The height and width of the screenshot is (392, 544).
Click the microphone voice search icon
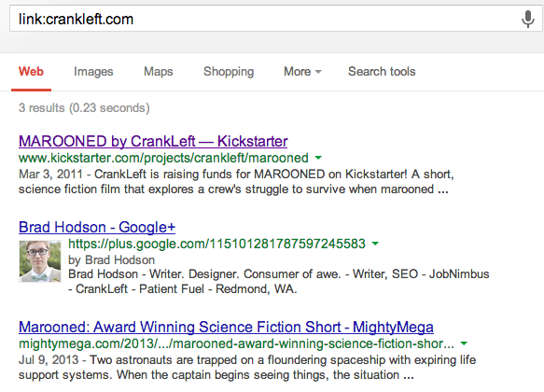[528, 19]
